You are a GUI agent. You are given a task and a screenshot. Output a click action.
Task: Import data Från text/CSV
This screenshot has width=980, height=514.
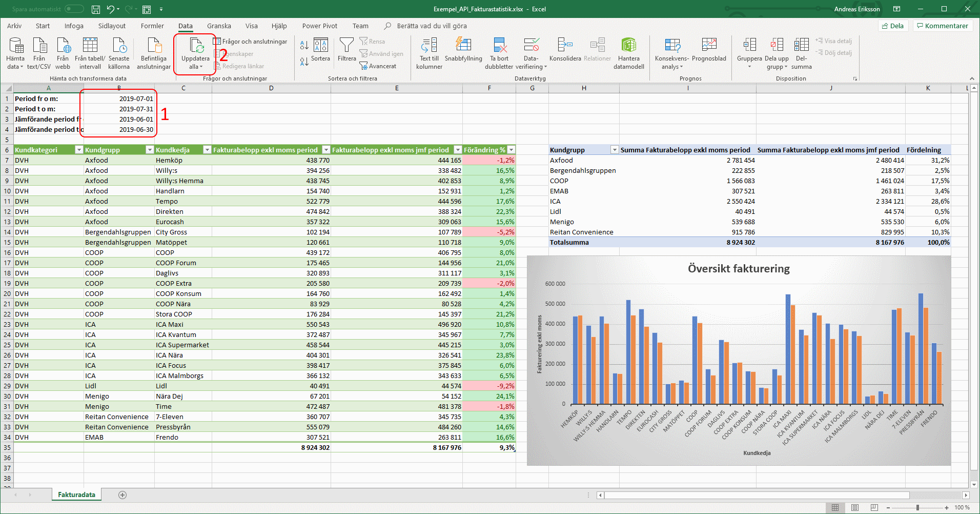(39, 53)
